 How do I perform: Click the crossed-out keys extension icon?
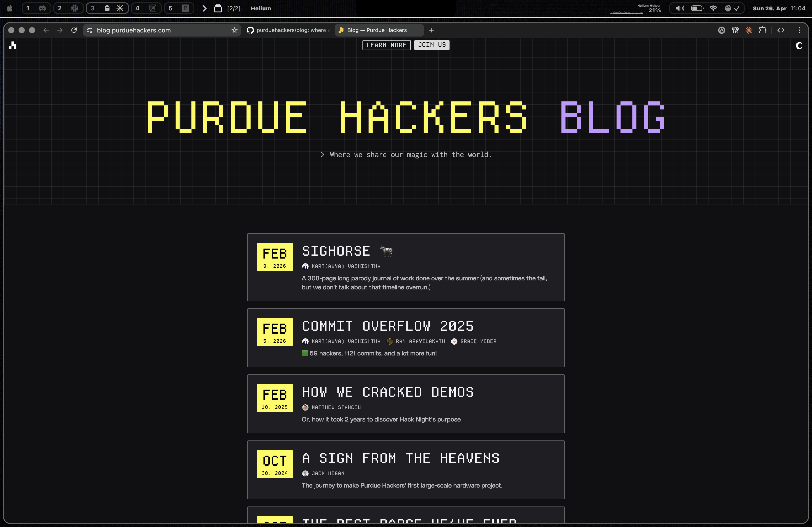735,30
